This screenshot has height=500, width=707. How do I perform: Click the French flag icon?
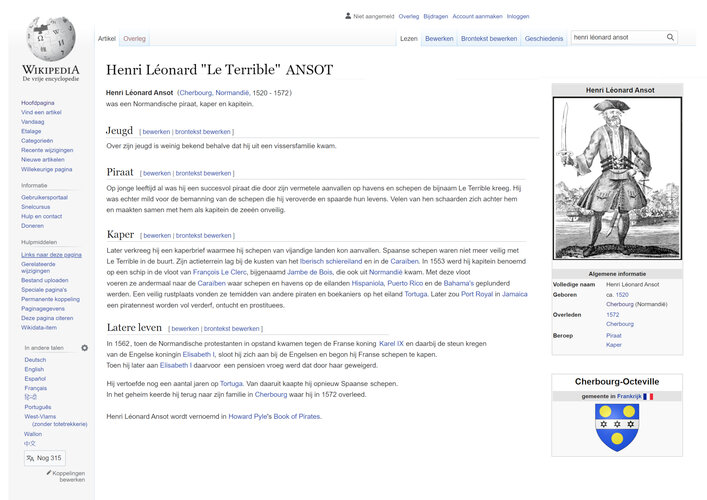coord(648,396)
